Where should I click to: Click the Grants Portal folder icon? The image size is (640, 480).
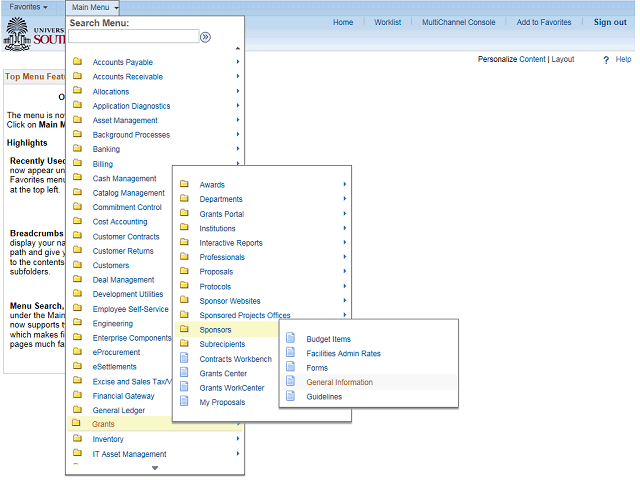(184, 213)
